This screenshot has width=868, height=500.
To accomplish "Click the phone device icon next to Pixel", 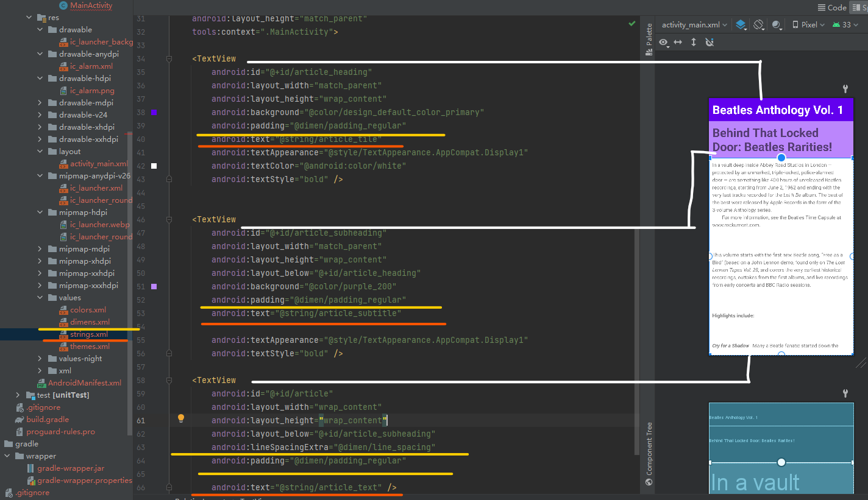I will [x=795, y=25].
